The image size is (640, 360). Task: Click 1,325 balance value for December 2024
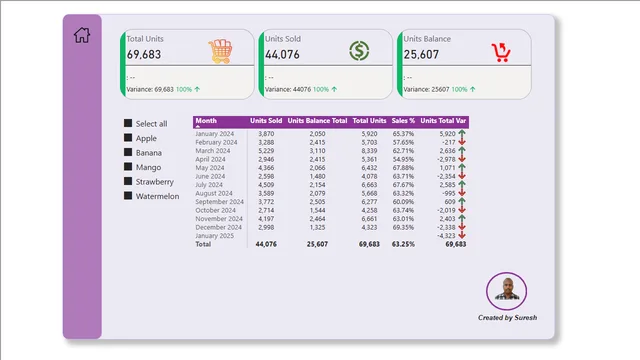[x=317, y=227]
